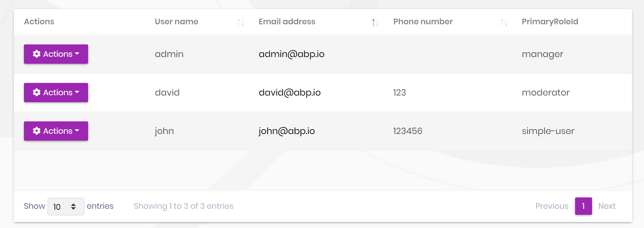Click Next in pagination
This screenshot has width=644, height=228.
tap(607, 206)
